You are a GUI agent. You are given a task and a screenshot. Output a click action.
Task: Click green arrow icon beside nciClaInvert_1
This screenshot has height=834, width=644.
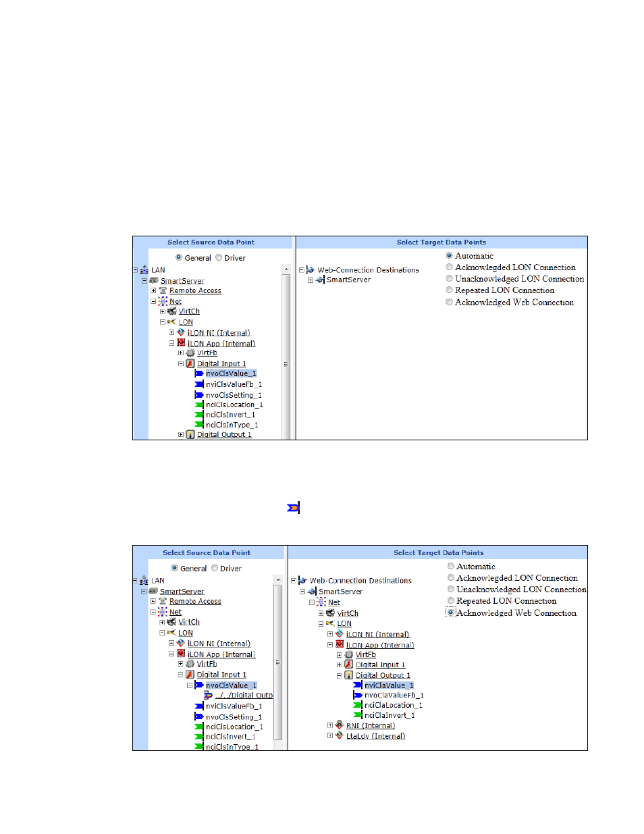coord(358,715)
